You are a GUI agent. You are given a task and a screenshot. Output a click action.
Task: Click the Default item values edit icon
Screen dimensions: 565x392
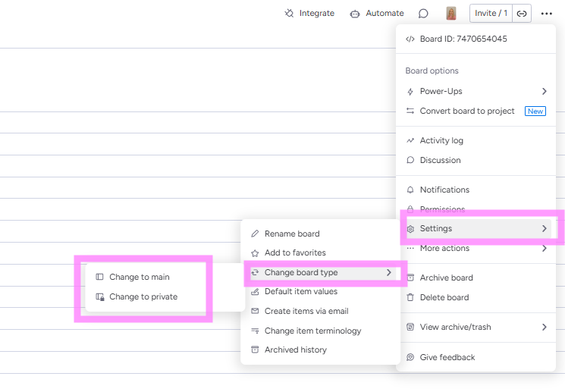point(255,291)
